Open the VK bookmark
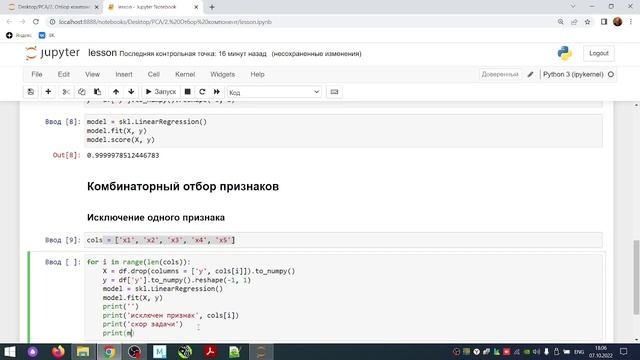Viewport: 640px width, 360px height. [x=47, y=36]
